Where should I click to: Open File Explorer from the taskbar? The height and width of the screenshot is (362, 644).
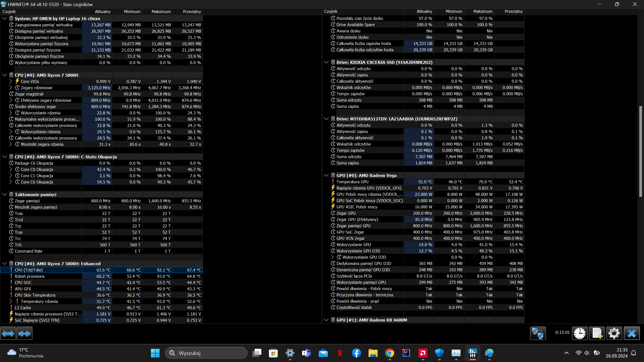[x=373, y=353]
